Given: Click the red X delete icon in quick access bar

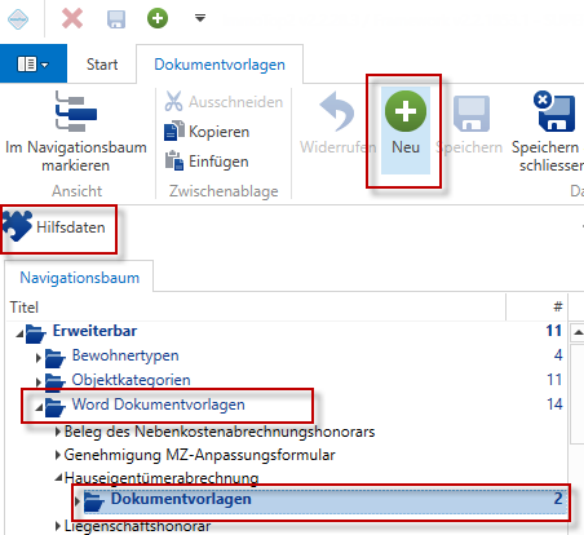Looking at the screenshot, I should click(x=72, y=19).
